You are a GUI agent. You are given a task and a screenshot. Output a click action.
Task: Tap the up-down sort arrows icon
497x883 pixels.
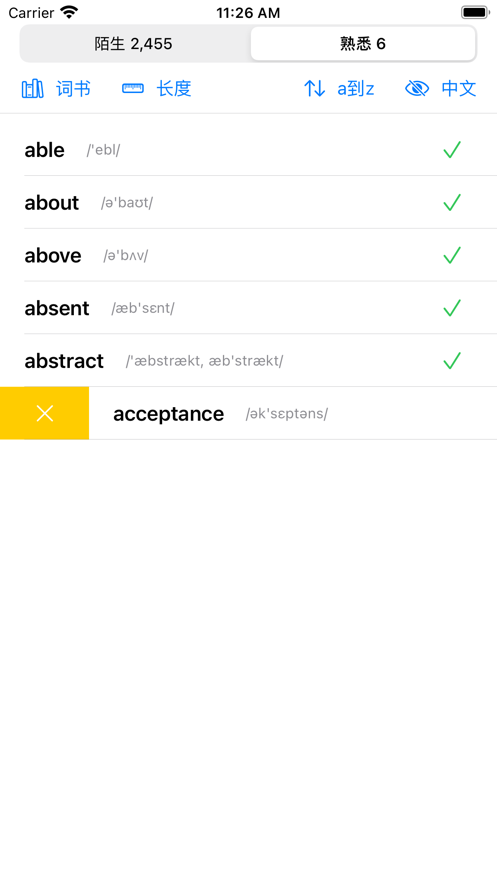[315, 88]
